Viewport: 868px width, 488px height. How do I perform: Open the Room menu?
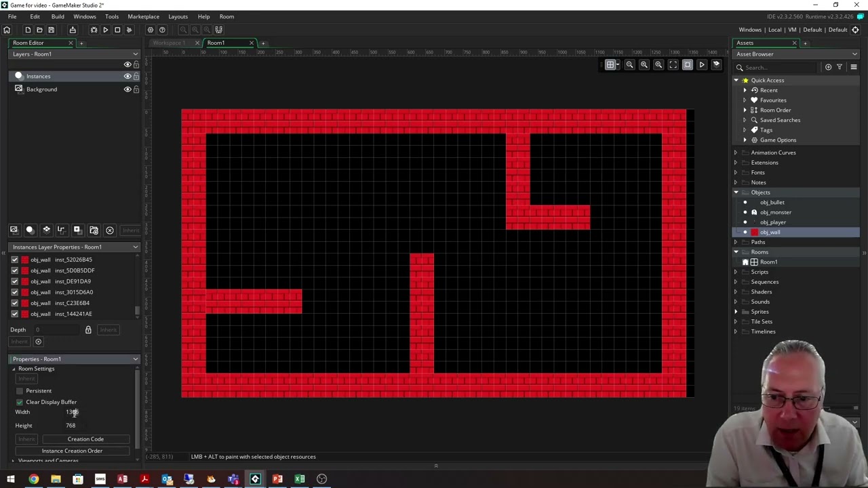point(226,16)
